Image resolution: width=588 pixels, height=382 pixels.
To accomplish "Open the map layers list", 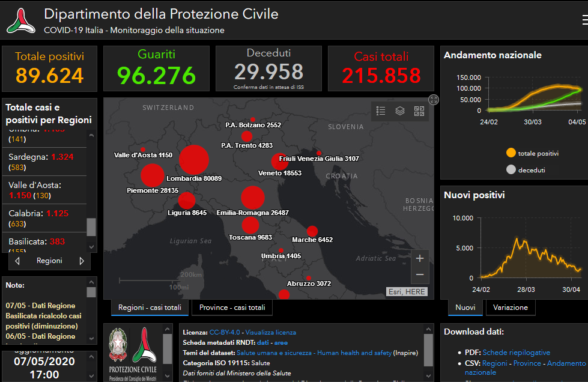I will pos(400,111).
